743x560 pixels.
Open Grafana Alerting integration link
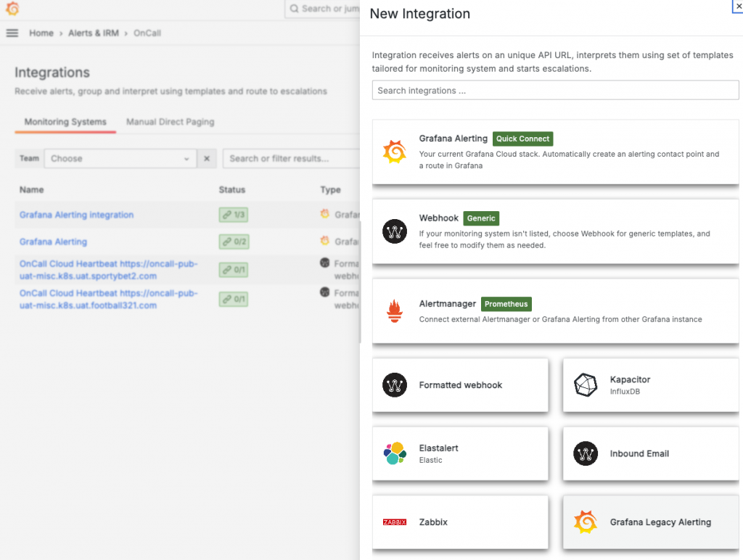coord(76,215)
